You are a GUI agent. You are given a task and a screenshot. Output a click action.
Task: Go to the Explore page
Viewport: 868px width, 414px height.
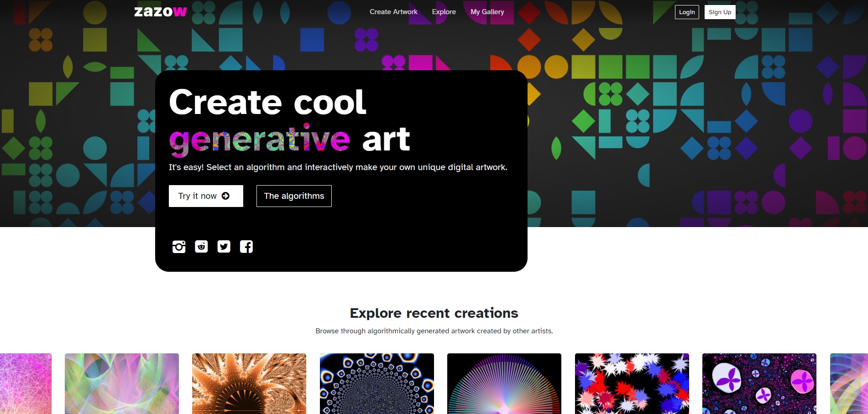[x=444, y=12]
